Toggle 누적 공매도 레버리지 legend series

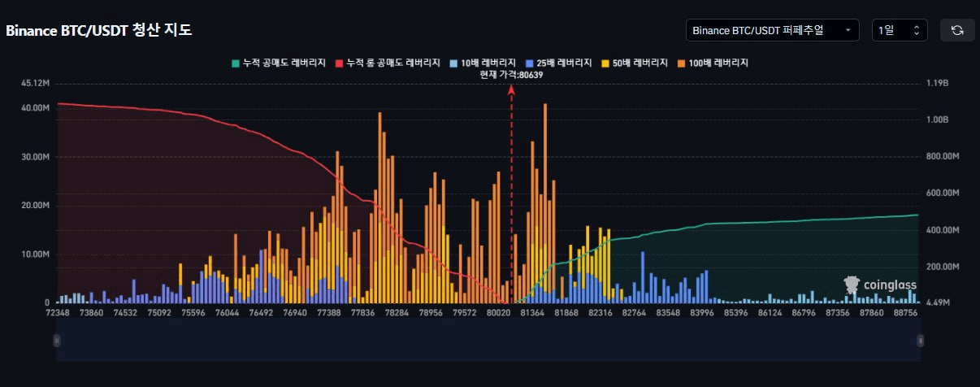point(280,63)
